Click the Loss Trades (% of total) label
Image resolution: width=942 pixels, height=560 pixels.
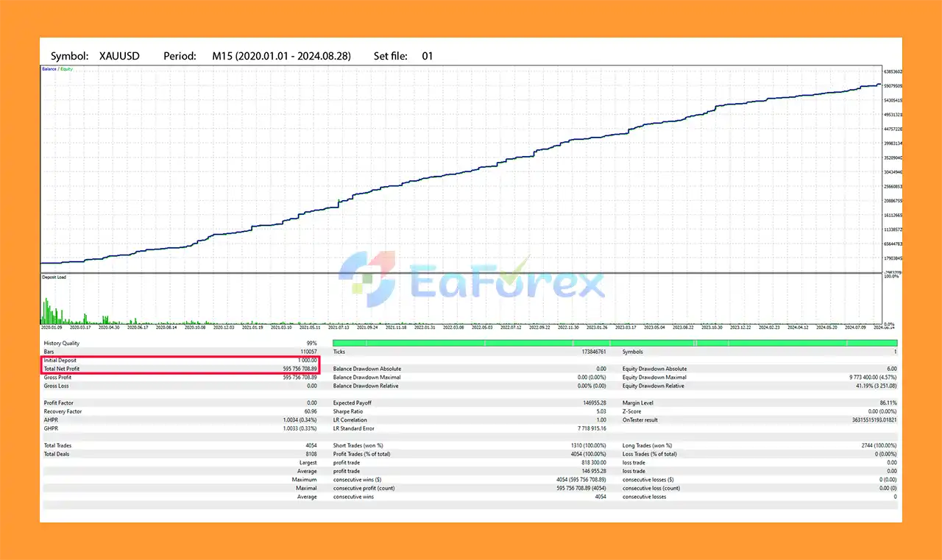[x=650, y=454]
